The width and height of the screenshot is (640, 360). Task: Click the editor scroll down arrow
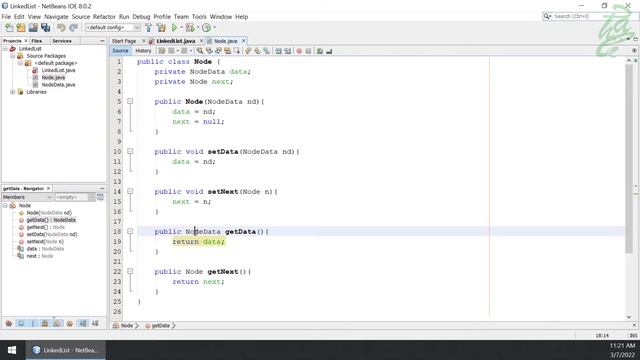pos(629,317)
